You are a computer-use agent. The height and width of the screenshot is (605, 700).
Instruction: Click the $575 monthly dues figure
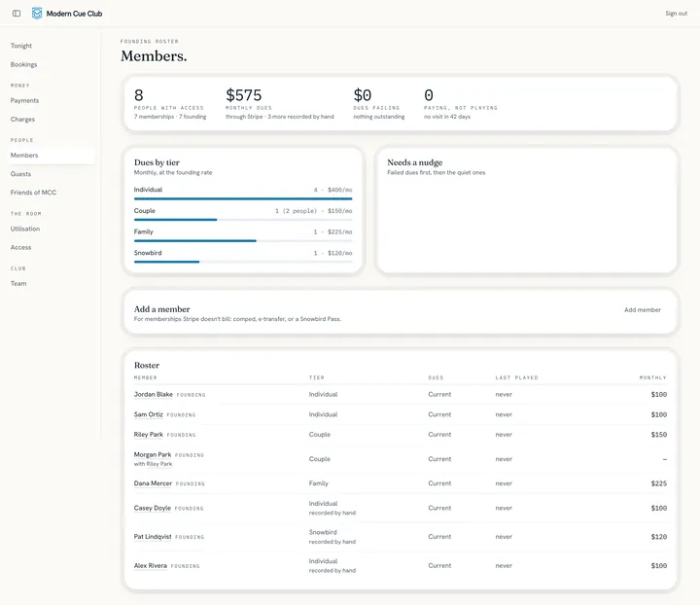(243, 95)
